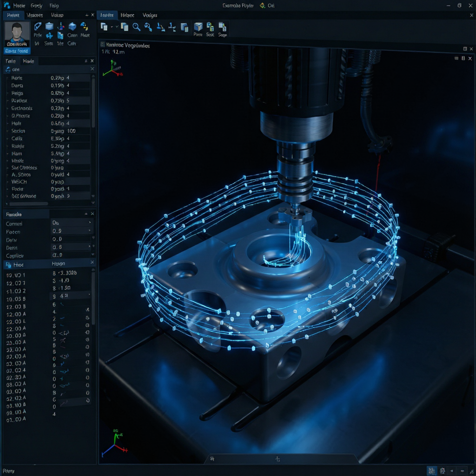Click the Hhoe list's vertical scrollbar
The width and height of the screenshot is (476, 476).
(x=93, y=298)
